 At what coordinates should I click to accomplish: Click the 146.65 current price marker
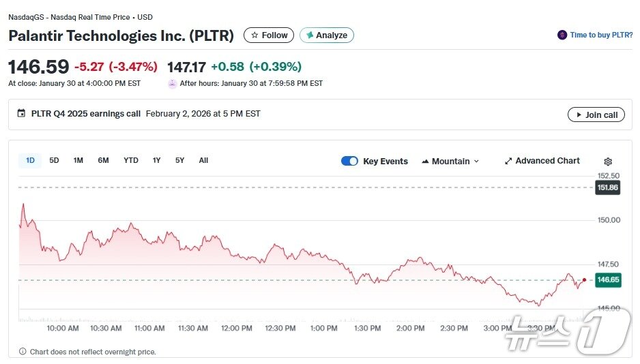click(x=607, y=279)
